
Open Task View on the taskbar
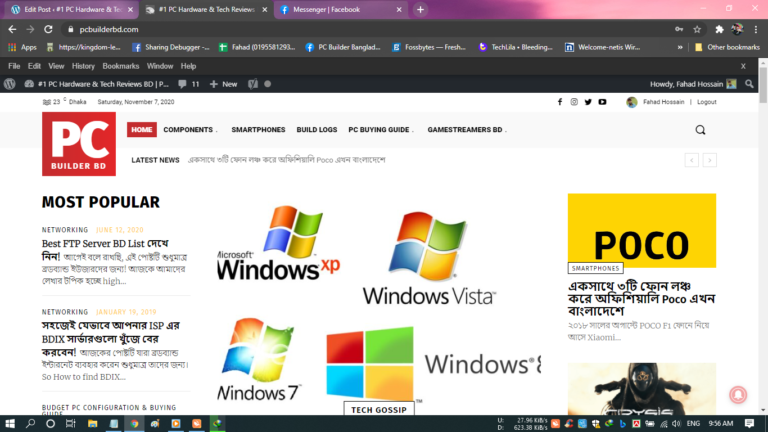pos(71,424)
